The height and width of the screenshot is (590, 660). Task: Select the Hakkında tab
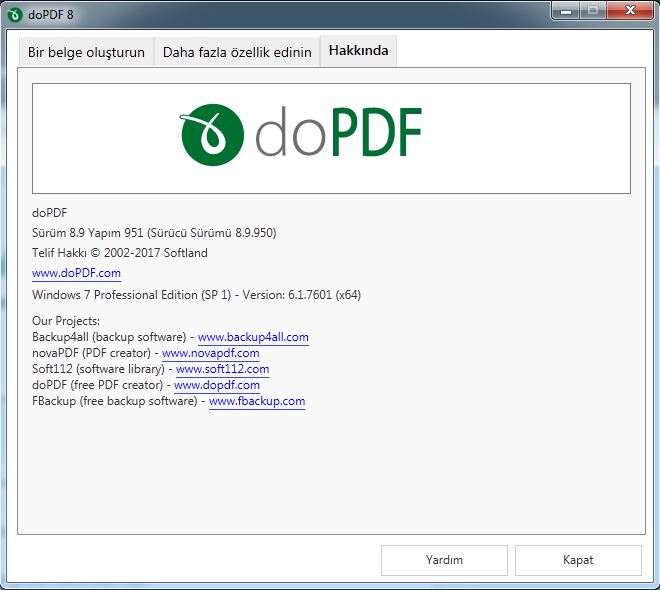[x=358, y=50]
